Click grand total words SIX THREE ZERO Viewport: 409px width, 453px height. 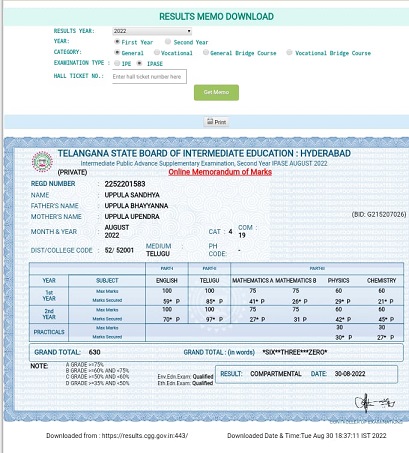(x=295, y=352)
